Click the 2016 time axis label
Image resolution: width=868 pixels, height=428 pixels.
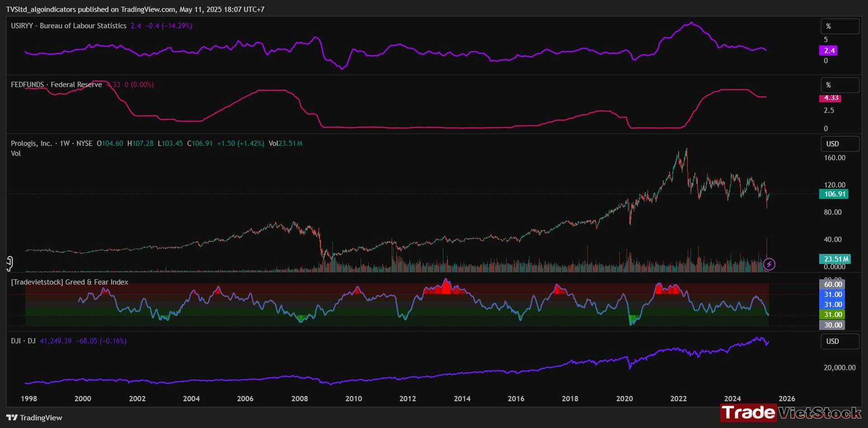[516, 399]
